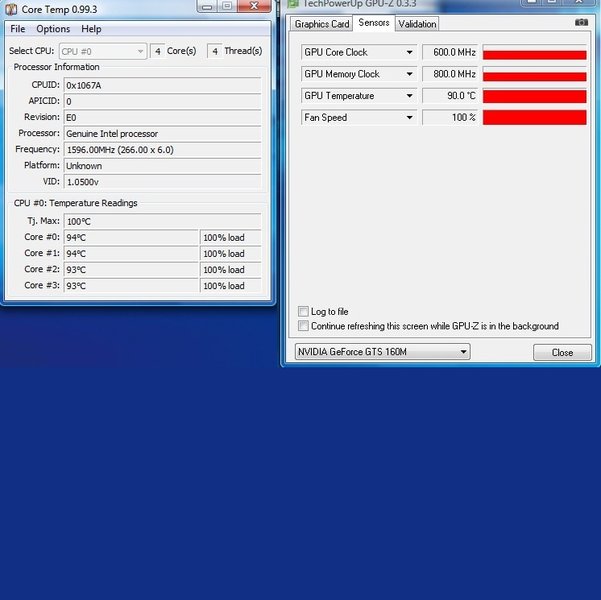Open the Validation tab in GPU-Z

coord(417,24)
